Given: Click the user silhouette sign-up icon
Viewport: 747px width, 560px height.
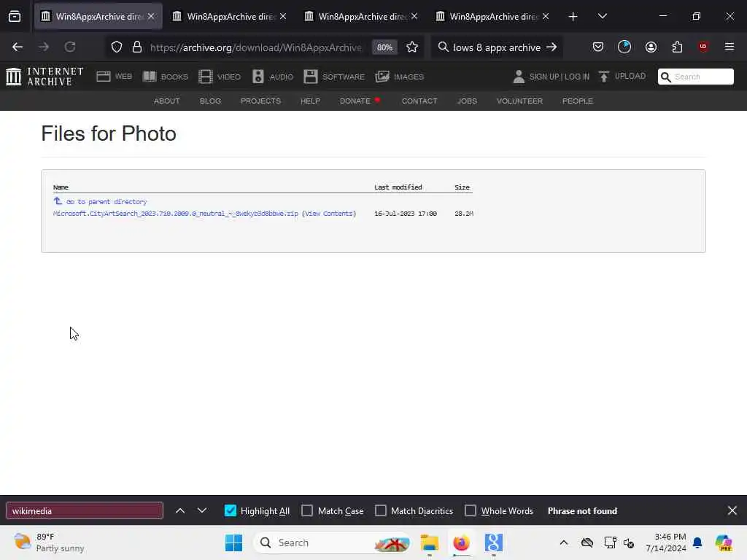Looking at the screenshot, I should tap(519, 77).
